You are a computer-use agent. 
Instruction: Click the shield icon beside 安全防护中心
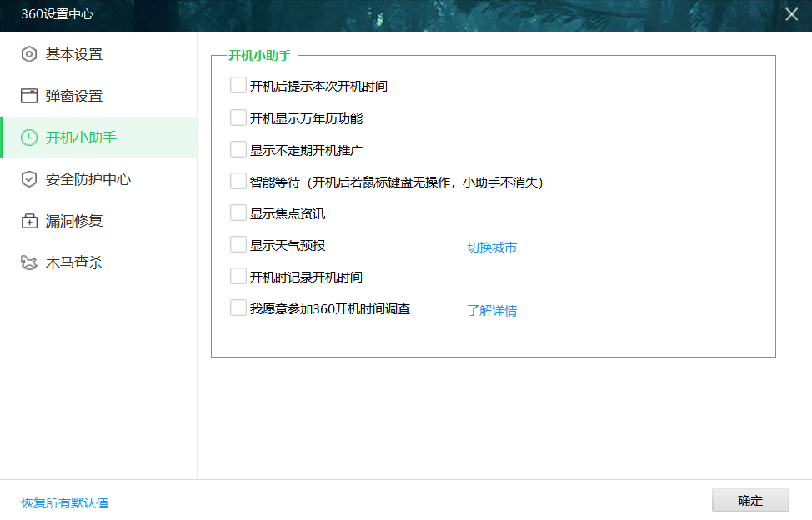(x=29, y=179)
